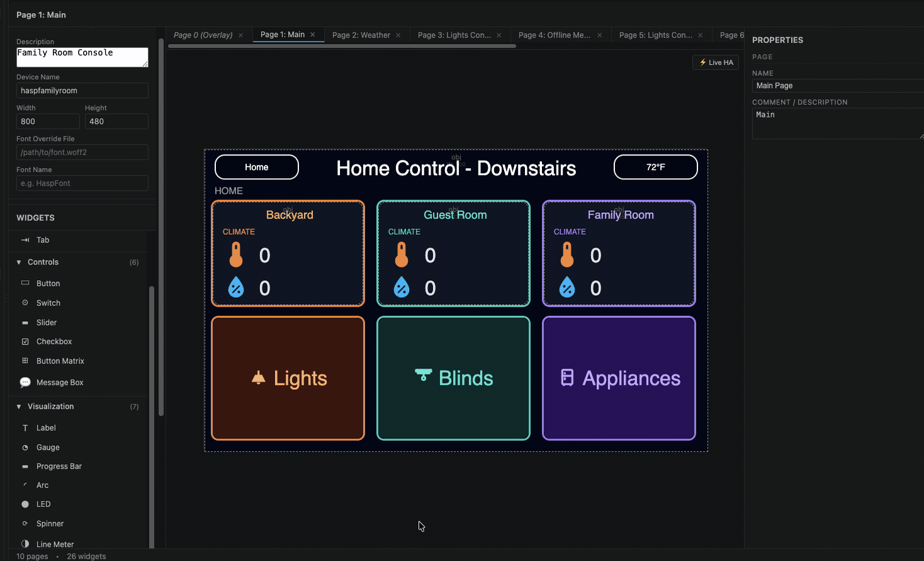
Task: Collapse the Controls widget group
Action: coord(19,262)
